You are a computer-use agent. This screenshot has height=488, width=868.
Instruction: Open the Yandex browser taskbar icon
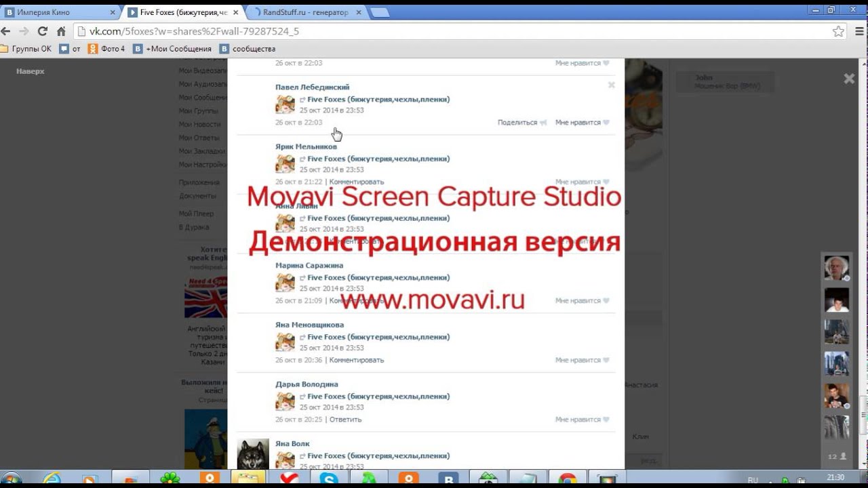point(290,479)
